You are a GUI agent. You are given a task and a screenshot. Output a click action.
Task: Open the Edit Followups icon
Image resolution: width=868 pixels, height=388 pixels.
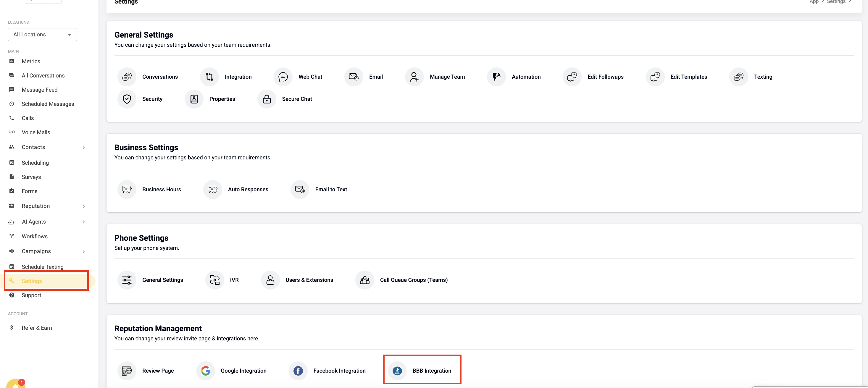(x=572, y=77)
